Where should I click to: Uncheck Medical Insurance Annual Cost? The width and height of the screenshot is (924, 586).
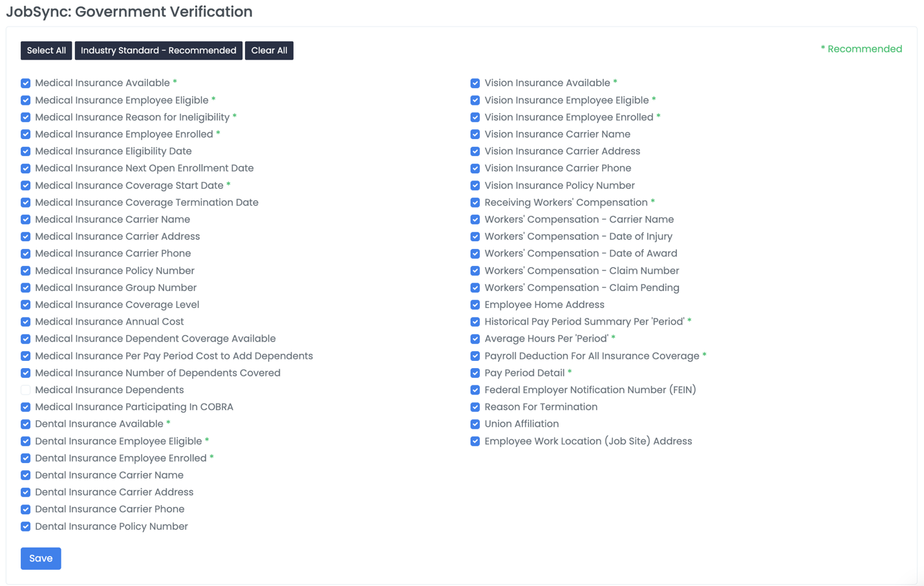[26, 322]
